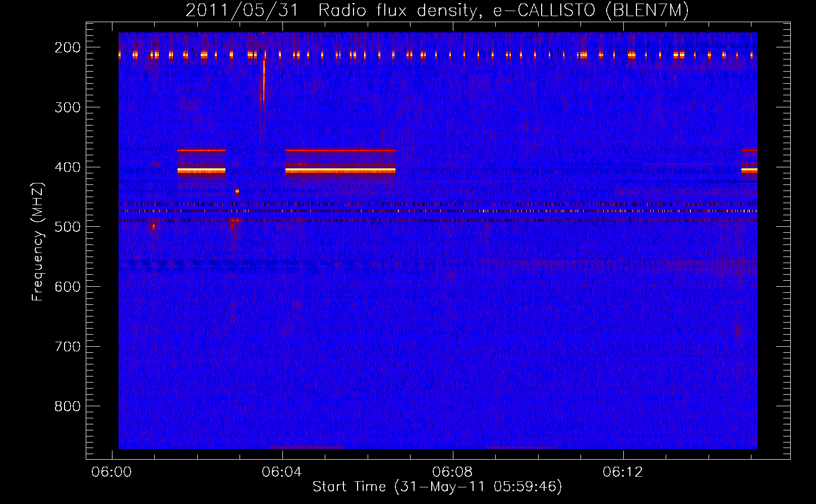816x504 pixels.
Task: Click the "Frequency (MHZ)" axis label
Action: coord(38,241)
